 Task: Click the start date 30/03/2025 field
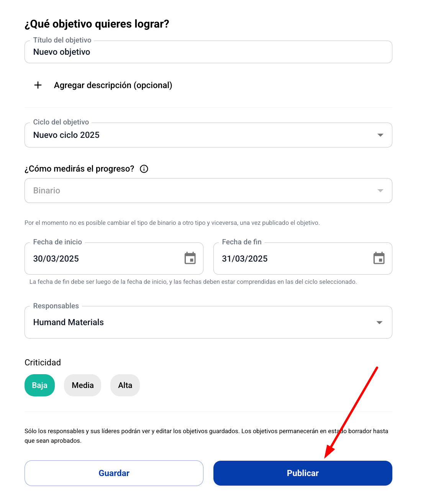click(x=114, y=259)
